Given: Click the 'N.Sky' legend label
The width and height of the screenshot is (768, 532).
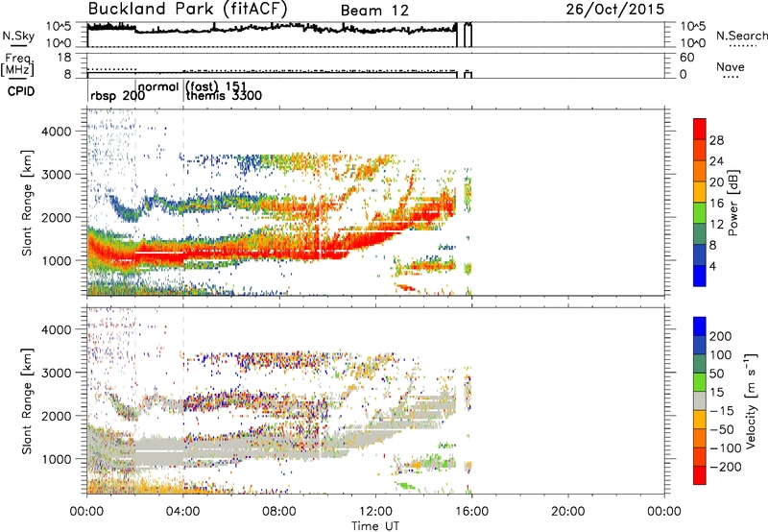Looking at the screenshot, I should click(x=18, y=36).
